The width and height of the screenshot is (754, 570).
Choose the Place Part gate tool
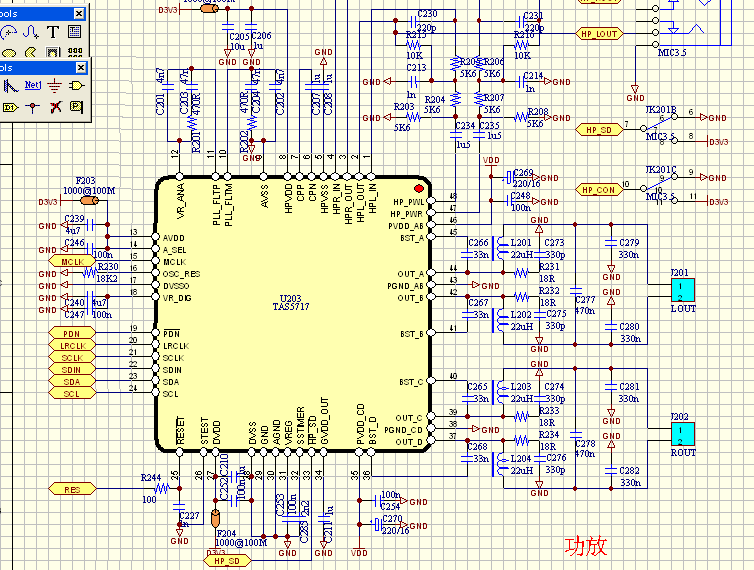click(x=76, y=86)
